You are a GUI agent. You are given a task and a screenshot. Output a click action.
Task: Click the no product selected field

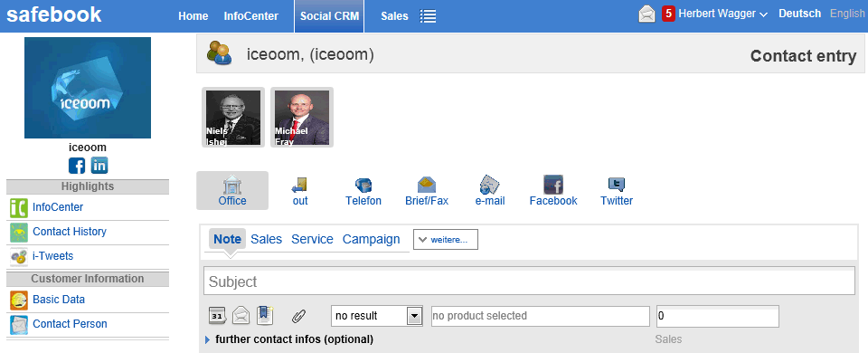(541, 316)
